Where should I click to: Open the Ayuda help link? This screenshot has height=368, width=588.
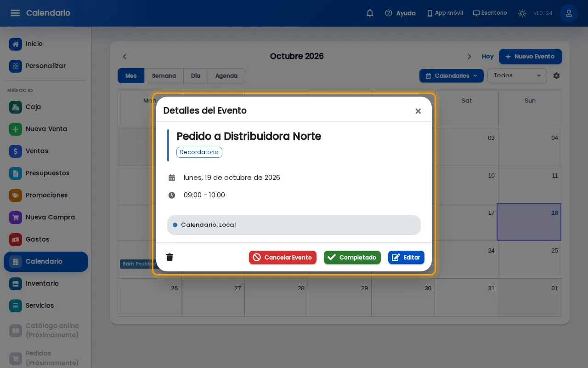click(400, 13)
